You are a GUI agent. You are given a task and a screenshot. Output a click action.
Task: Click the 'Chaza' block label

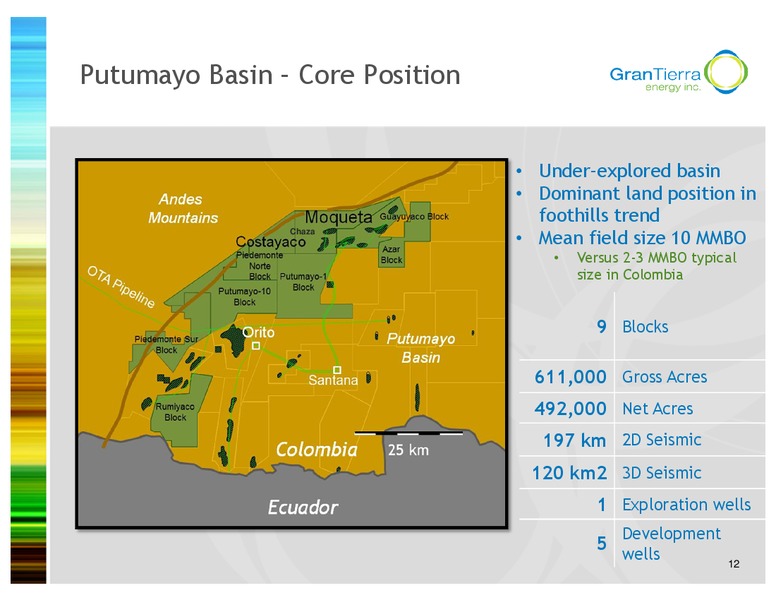(302, 231)
